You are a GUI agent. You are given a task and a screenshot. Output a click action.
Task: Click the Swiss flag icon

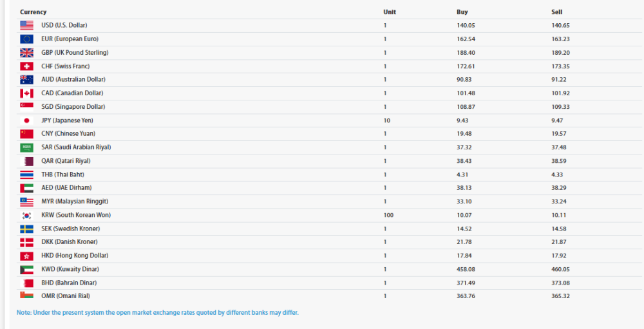[26, 66]
